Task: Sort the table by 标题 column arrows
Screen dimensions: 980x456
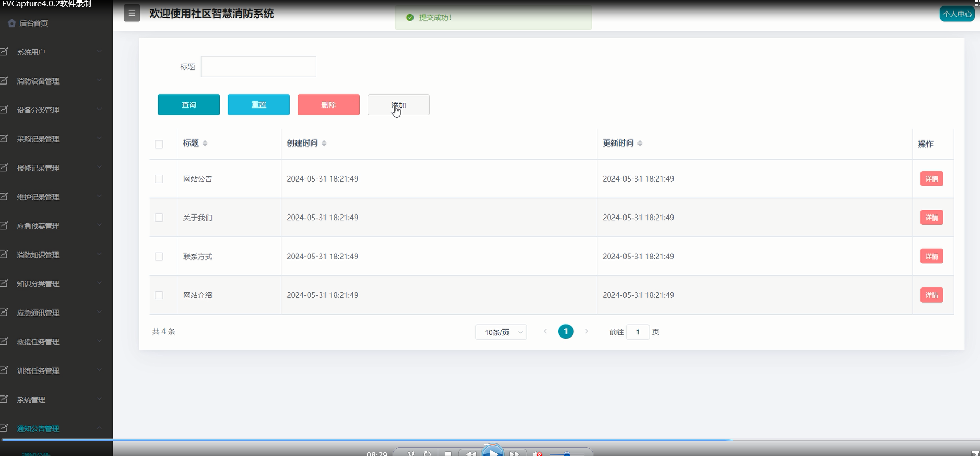Action: [205, 143]
